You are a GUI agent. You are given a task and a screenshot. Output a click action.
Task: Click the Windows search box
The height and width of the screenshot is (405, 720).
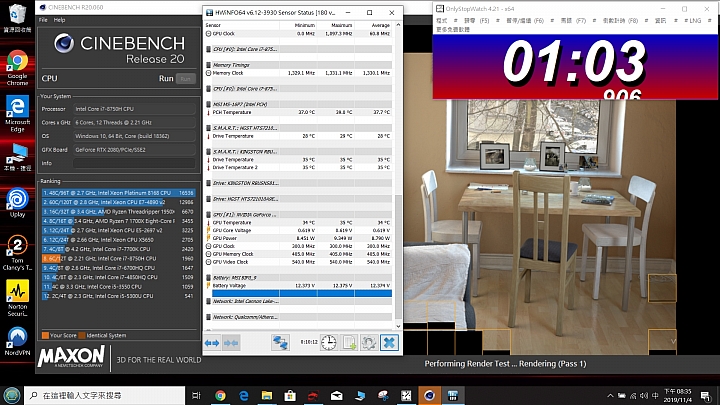(x=105, y=395)
